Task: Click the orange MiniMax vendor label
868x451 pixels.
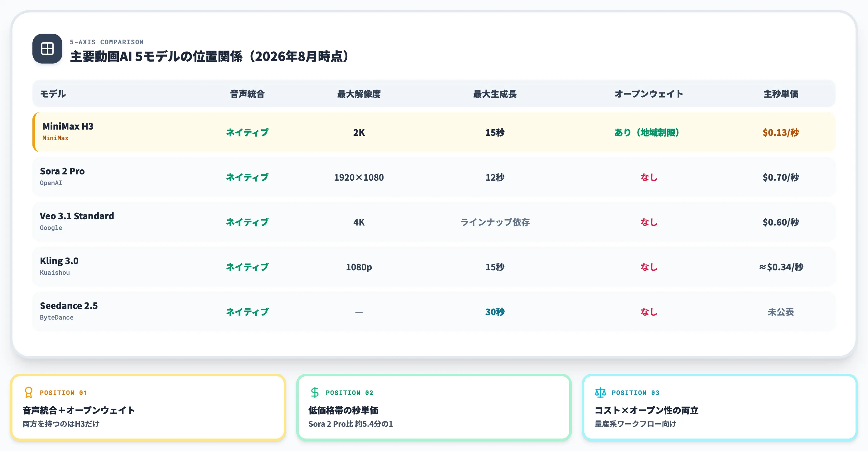Action: coord(55,138)
